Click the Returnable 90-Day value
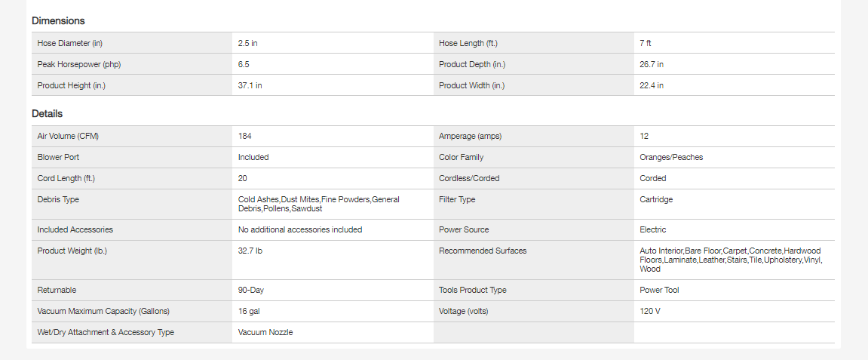This screenshot has height=360, width=868. (x=251, y=290)
